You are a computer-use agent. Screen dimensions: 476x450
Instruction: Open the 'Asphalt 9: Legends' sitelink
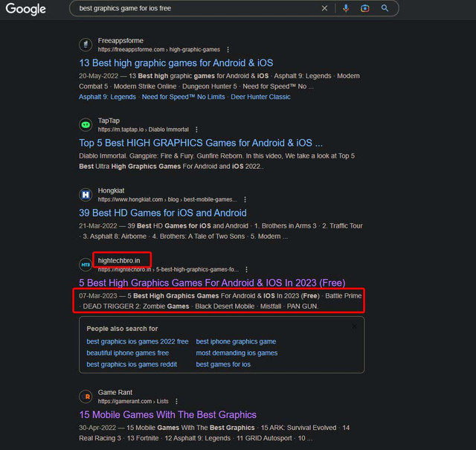click(107, 97)
